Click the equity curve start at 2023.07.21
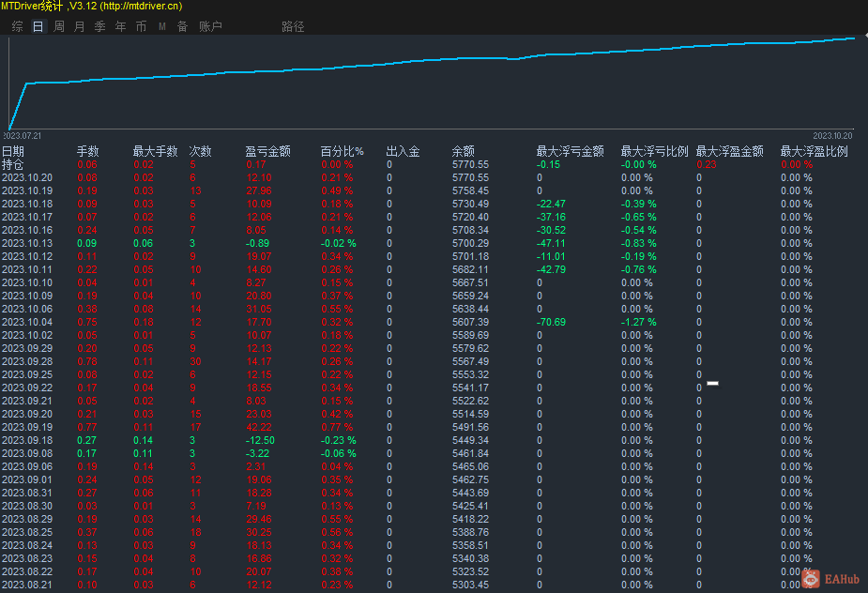The height and width of the screenshot is (593, 868). pyautogui.click(x=9, y=129)
